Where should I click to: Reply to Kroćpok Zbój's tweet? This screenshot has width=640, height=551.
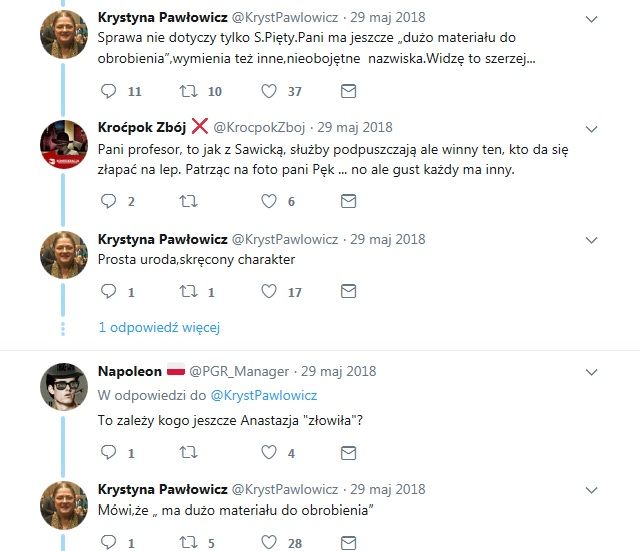110,201
